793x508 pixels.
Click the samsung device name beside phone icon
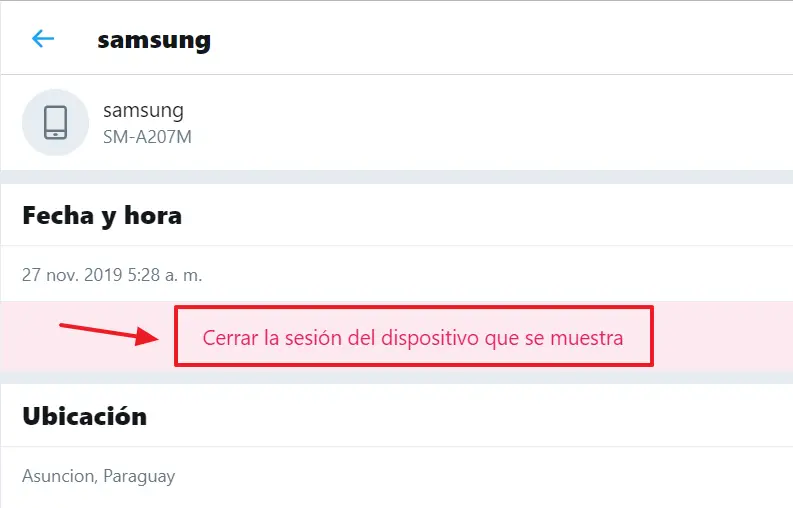coord(143,111)
